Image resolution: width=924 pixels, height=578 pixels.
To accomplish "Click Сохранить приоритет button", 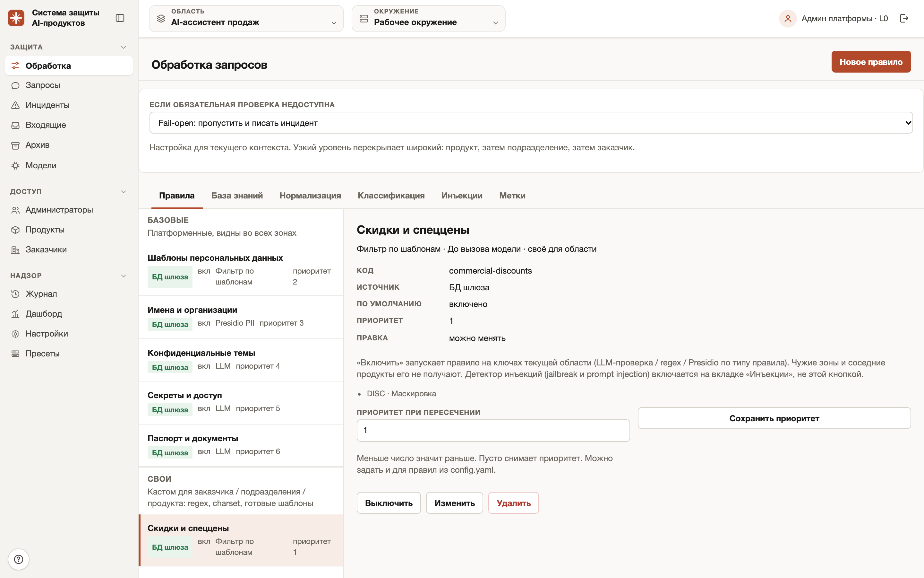I will 774,418.
